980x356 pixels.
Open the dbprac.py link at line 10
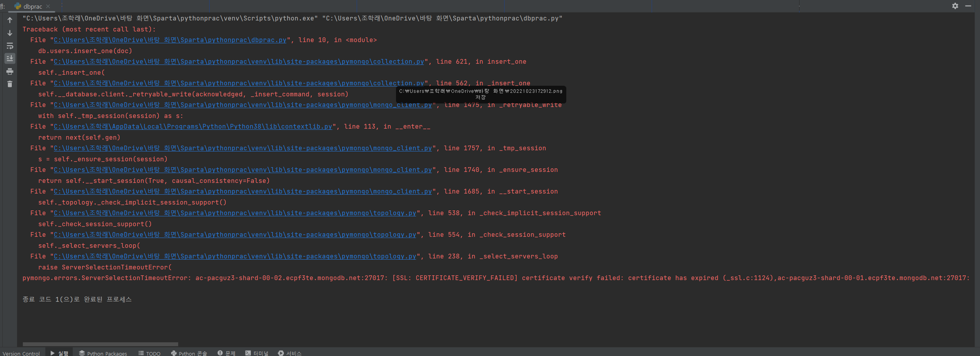pyautogui.click(x=170, y=40)
